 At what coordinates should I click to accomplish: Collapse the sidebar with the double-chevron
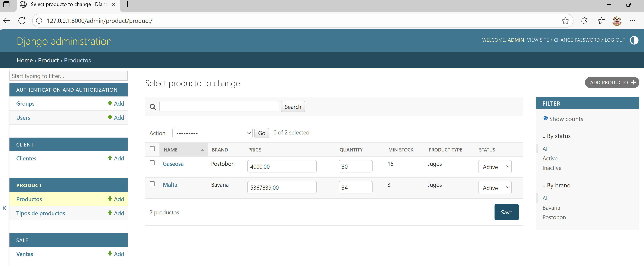(4, 208)
